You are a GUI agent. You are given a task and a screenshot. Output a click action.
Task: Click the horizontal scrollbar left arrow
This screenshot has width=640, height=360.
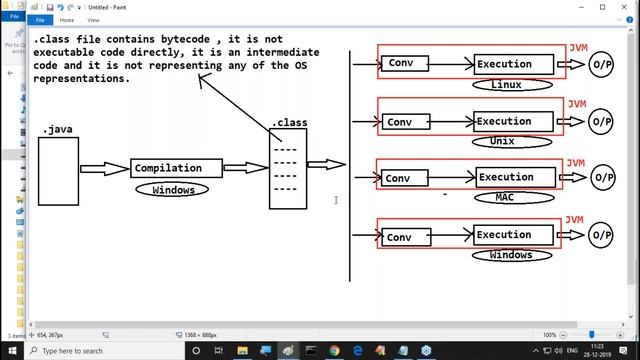coord(31,324)
